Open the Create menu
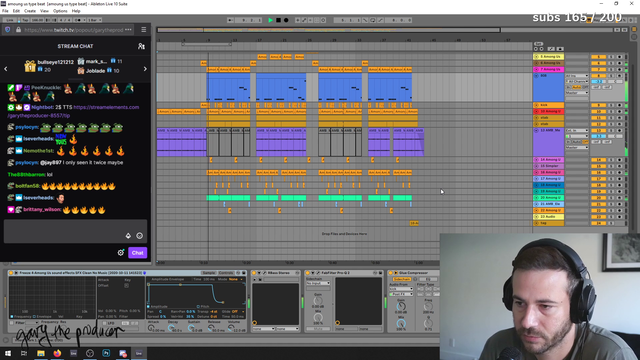 pos(30,11)
